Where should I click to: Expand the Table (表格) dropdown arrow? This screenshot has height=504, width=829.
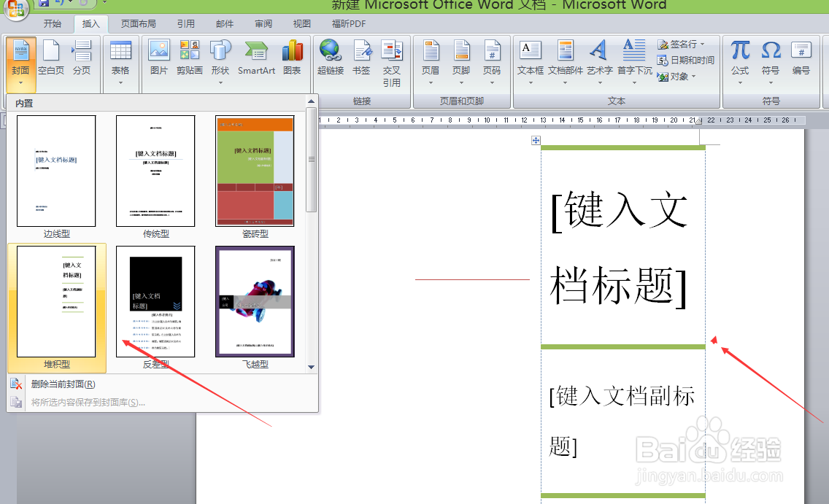point(120,83)
